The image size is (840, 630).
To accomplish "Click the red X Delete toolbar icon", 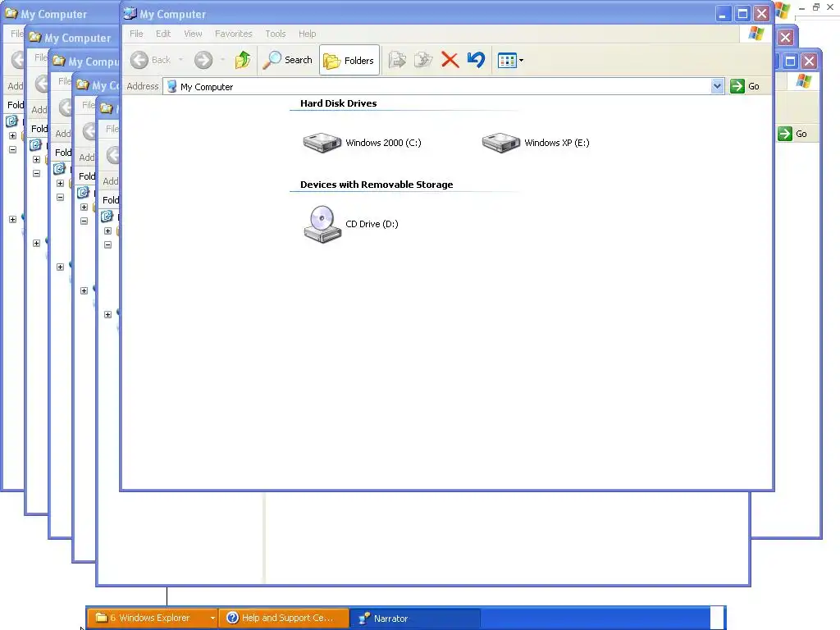I will [450, 59].
